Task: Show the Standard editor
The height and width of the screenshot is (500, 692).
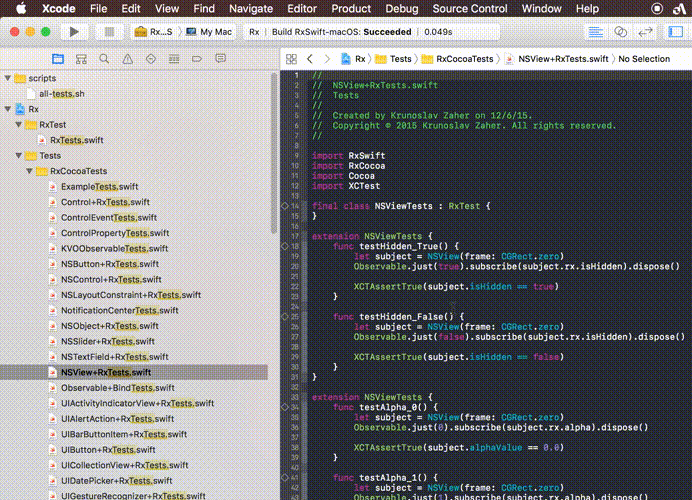Action: coord(595,32)
